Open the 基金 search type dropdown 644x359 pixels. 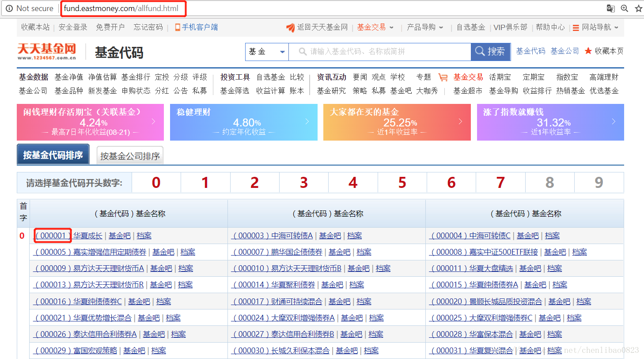[x=267, y=52]
